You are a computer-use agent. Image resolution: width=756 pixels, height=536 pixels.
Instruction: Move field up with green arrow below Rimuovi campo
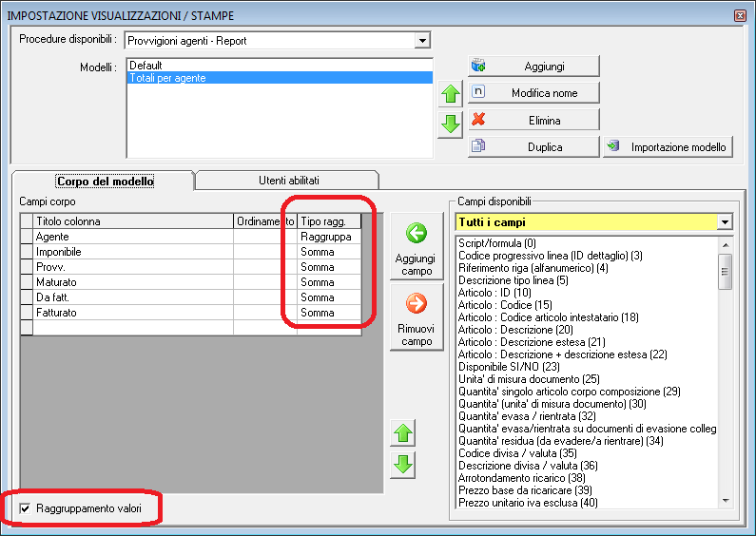[403, 432]
